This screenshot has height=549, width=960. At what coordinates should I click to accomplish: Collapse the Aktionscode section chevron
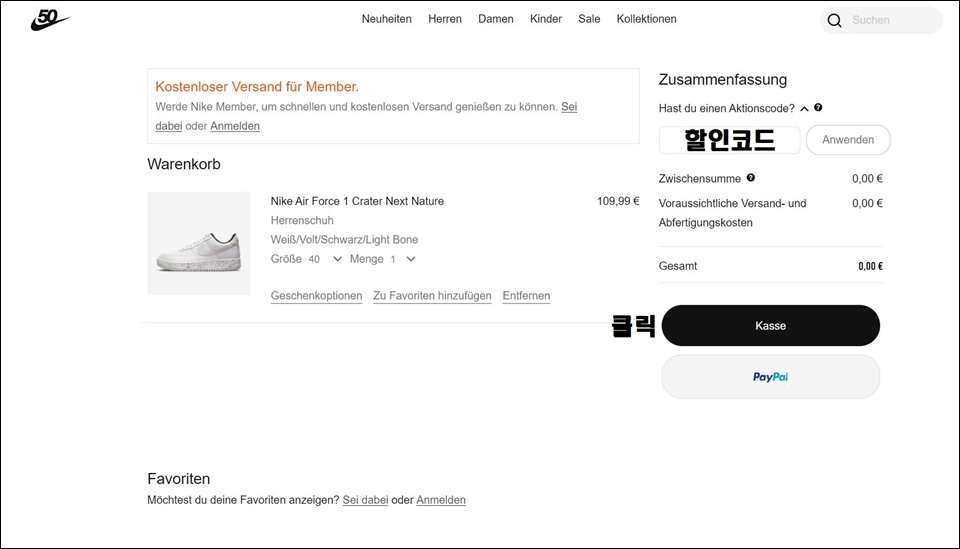point(804,108)
